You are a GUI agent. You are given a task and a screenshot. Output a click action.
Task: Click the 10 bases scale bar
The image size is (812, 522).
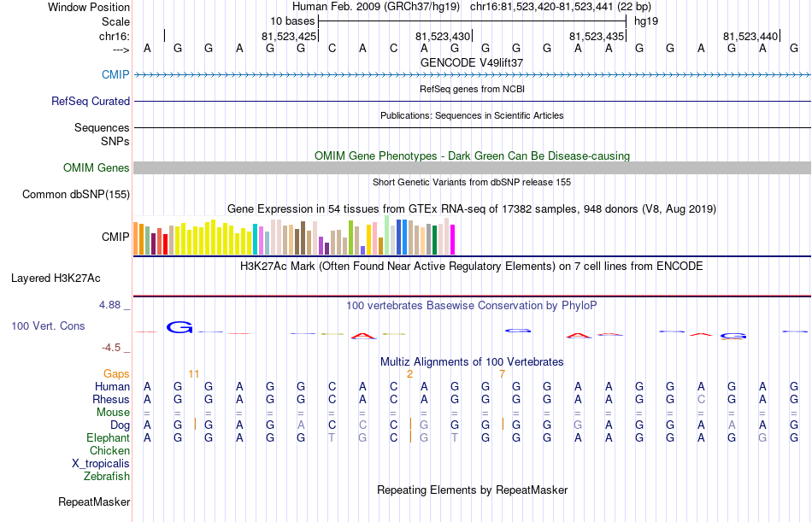coord(473,21)
